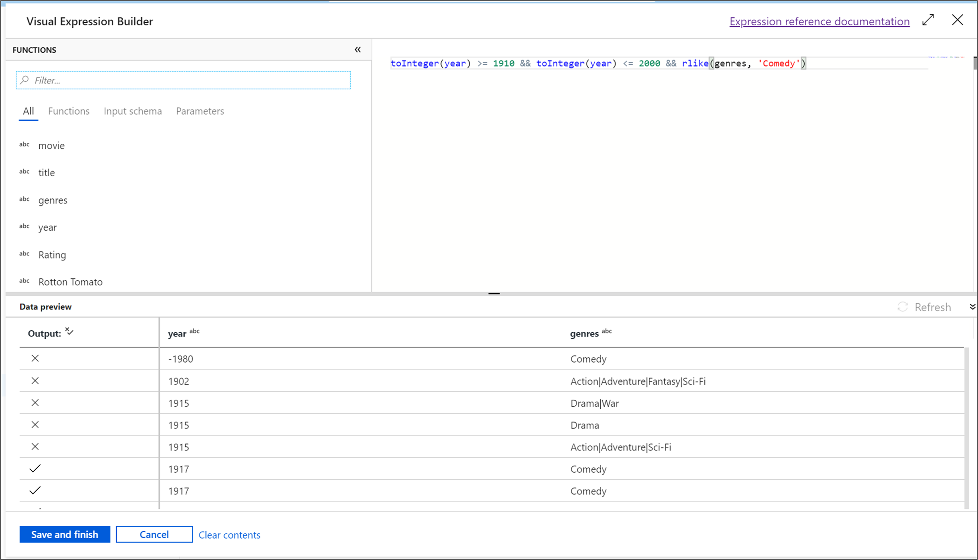Click the Parameters tab
Image resolution: width=978 pixels, height=560 pixels.
(200, 111)
